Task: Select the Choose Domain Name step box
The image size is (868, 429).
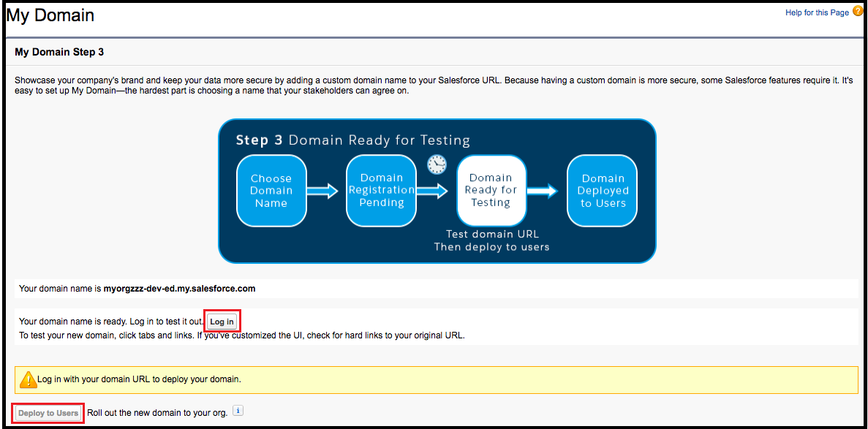Action: tap(271, 191)
